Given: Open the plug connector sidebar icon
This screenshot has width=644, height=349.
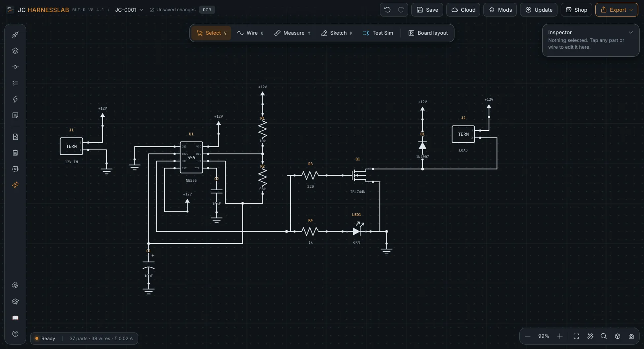Looking at the screenshot, I should (15, 35).
